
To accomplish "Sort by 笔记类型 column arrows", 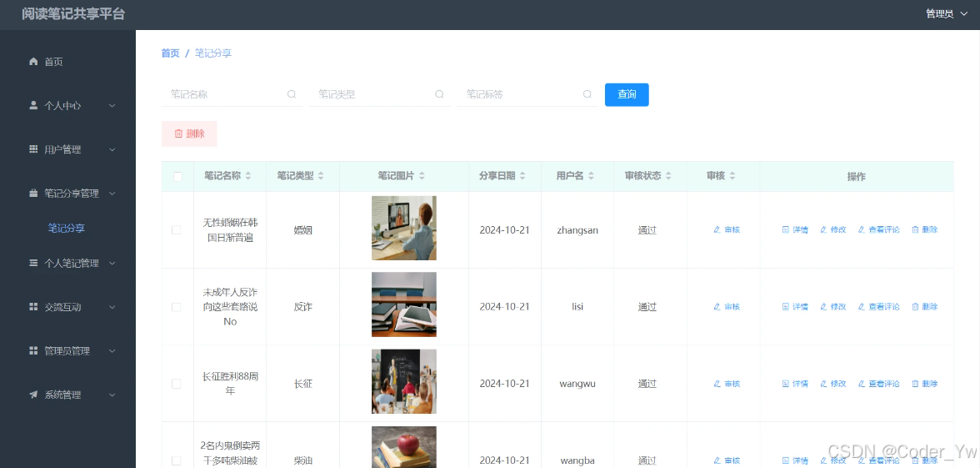I will point(321,177).
